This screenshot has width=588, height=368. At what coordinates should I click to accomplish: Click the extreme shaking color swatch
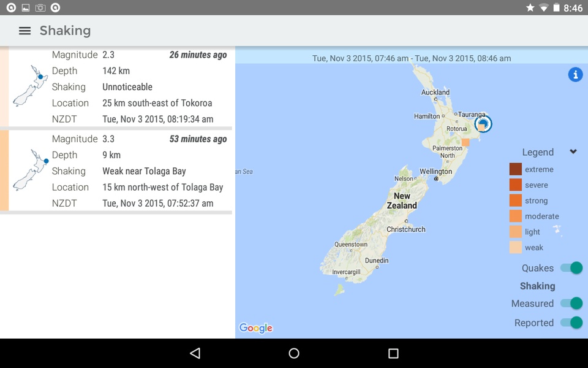tap(516, 169)
